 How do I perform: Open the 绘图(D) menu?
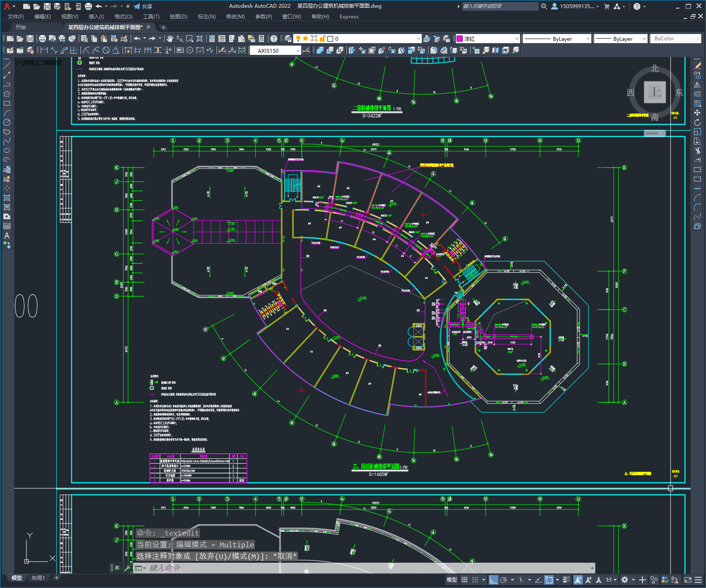click(179, 17)
